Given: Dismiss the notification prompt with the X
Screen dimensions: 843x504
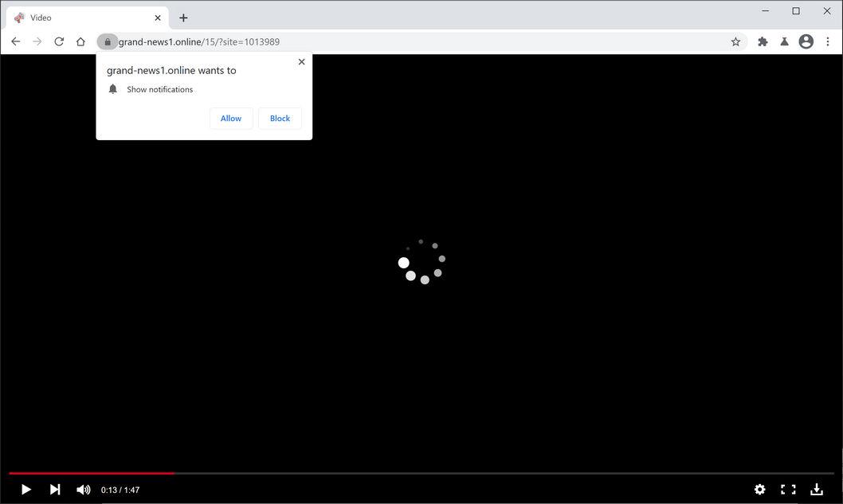Looking at the screenshot, I should coord(301,61).
